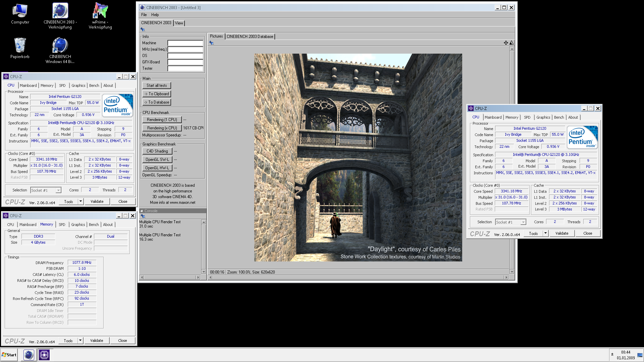Open Bench tab in Memory CPU-Z window

pyautogui.click(x=94, y=225)
